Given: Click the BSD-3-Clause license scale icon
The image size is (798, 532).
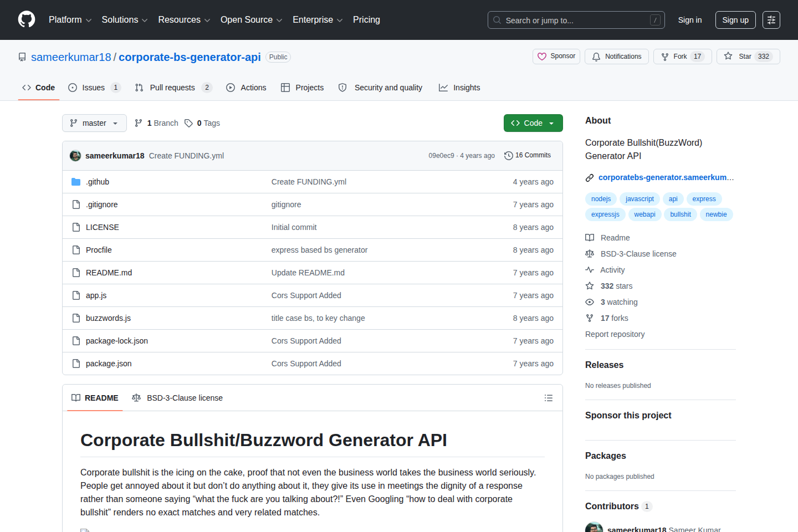Looking at the screenshot, I should (x=589, y=253).
